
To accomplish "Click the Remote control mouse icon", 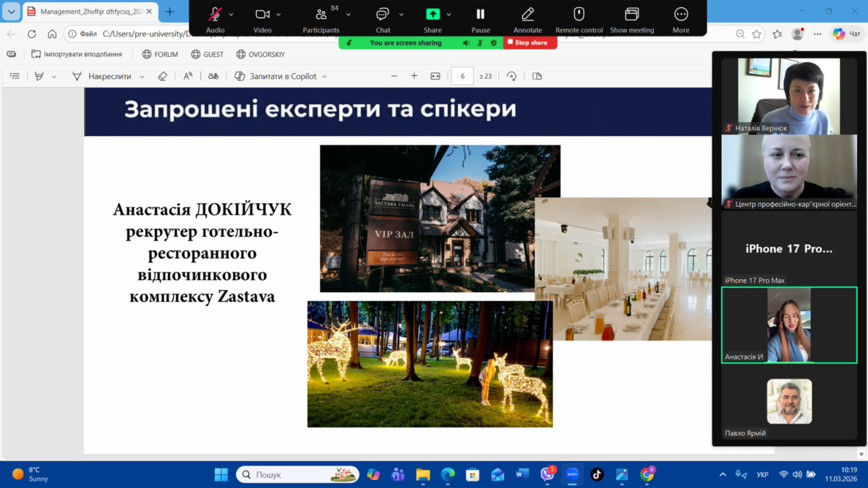I will 579,14.
